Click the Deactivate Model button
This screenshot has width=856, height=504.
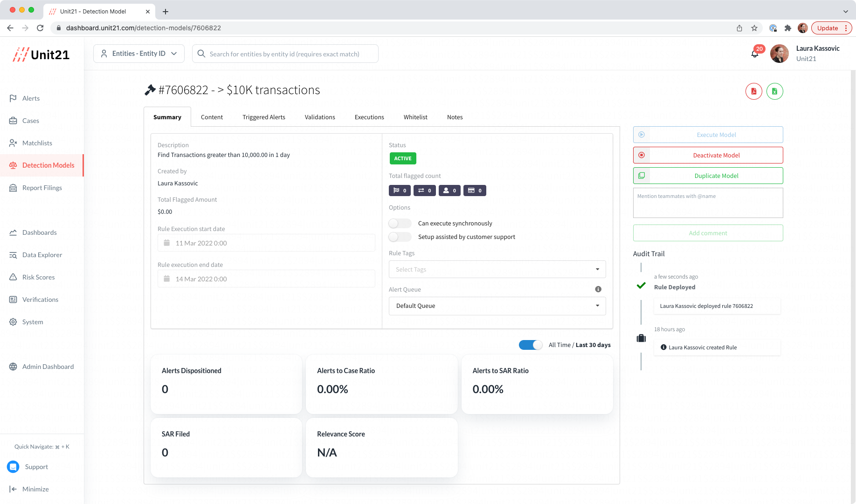[x=708, y=155]
